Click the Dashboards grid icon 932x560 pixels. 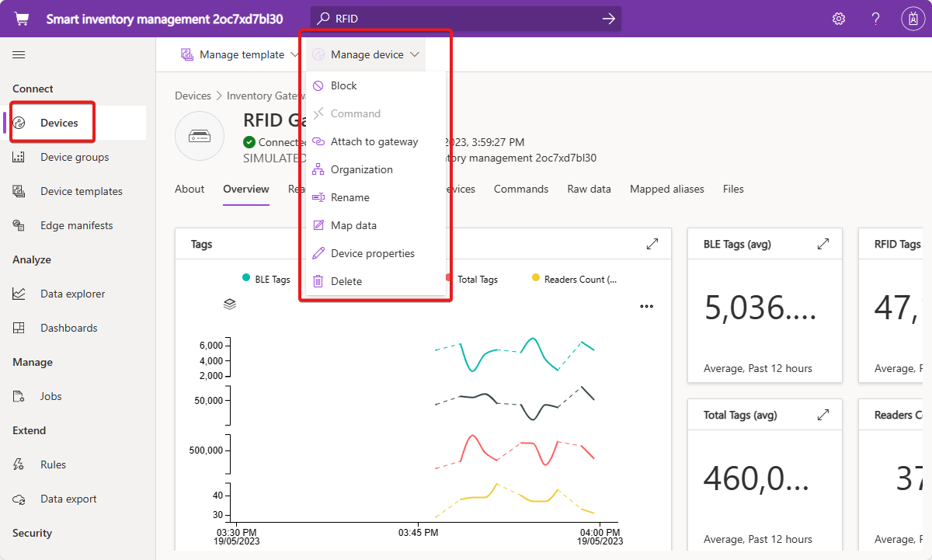click(19, 328)
